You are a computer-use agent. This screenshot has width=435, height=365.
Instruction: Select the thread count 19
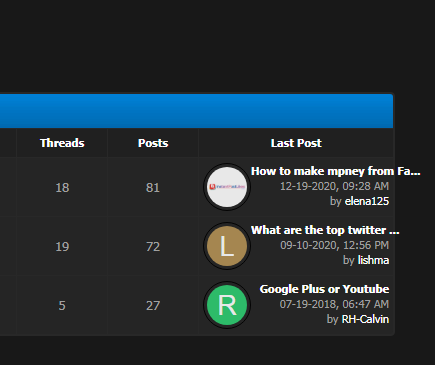[62, 247]
